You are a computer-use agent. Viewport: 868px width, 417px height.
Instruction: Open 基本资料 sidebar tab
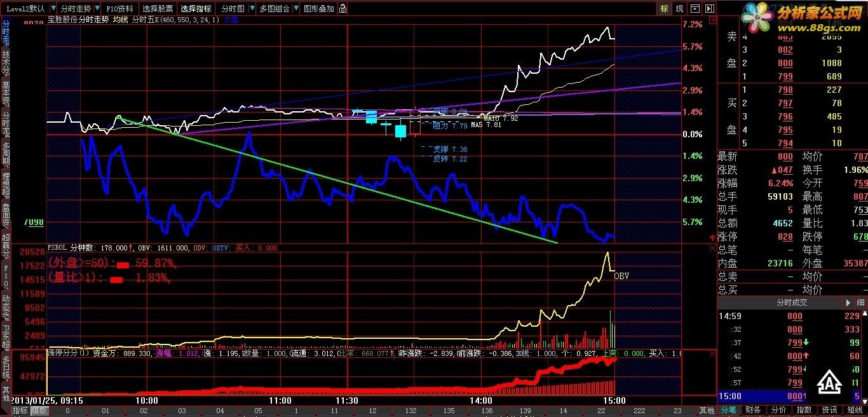[x=6, y=93]
